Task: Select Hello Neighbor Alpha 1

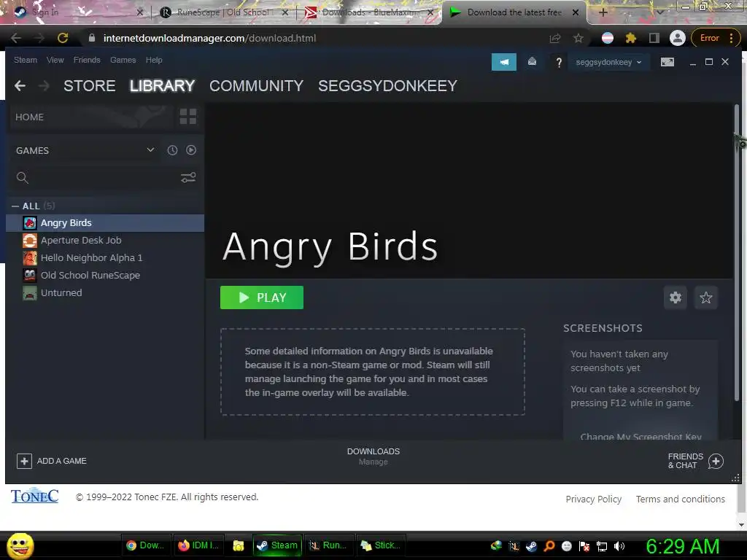Action: pyautogui.click(x=105, y=258)
